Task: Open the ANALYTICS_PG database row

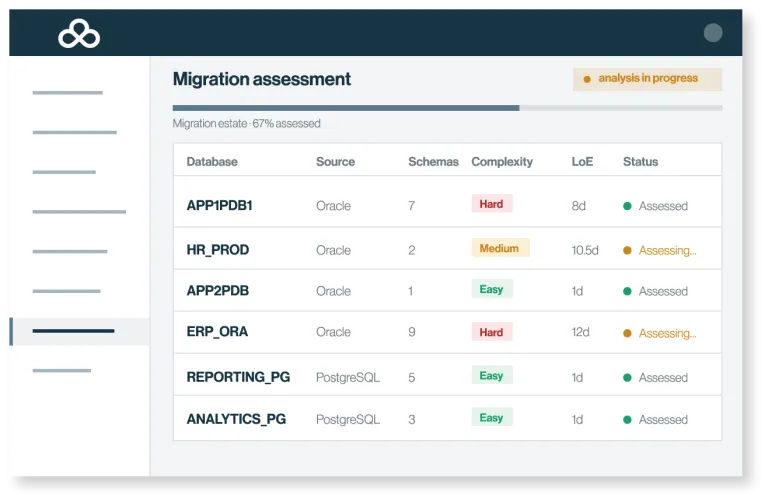Action: pos(447,418)
